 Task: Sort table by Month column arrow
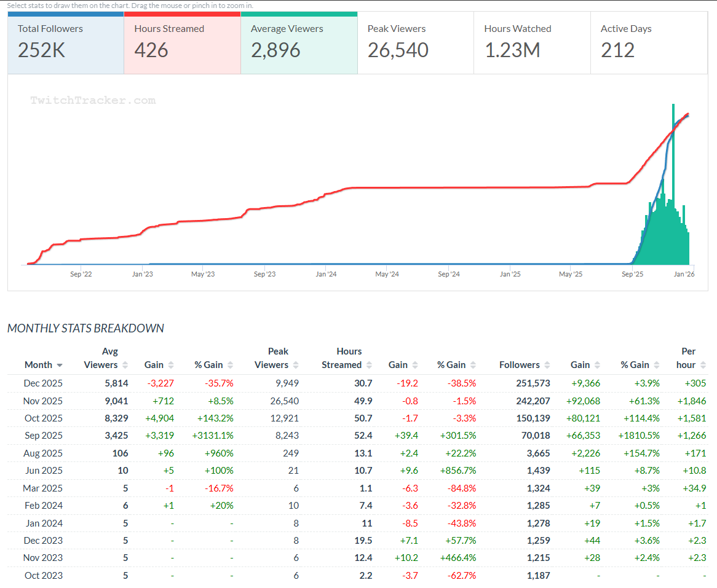(60, 365)
